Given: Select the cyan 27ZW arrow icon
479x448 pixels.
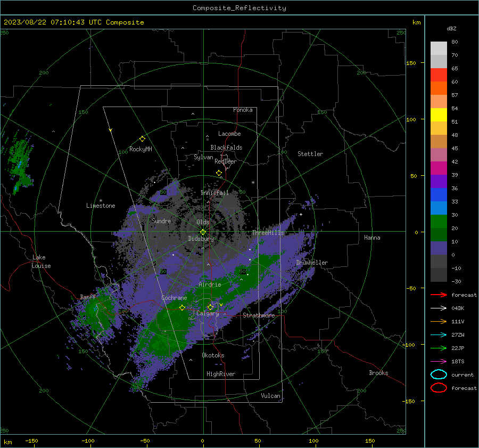Looking at the screenshot, I should [x=439, y=335].
